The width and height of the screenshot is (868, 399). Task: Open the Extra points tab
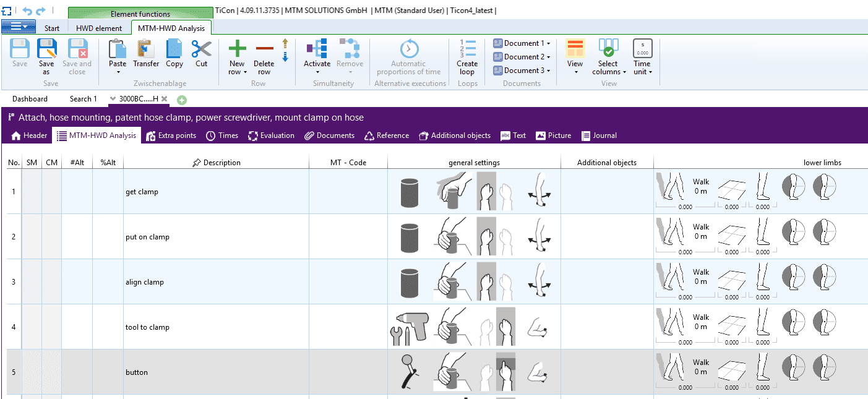tap(171, 135)
